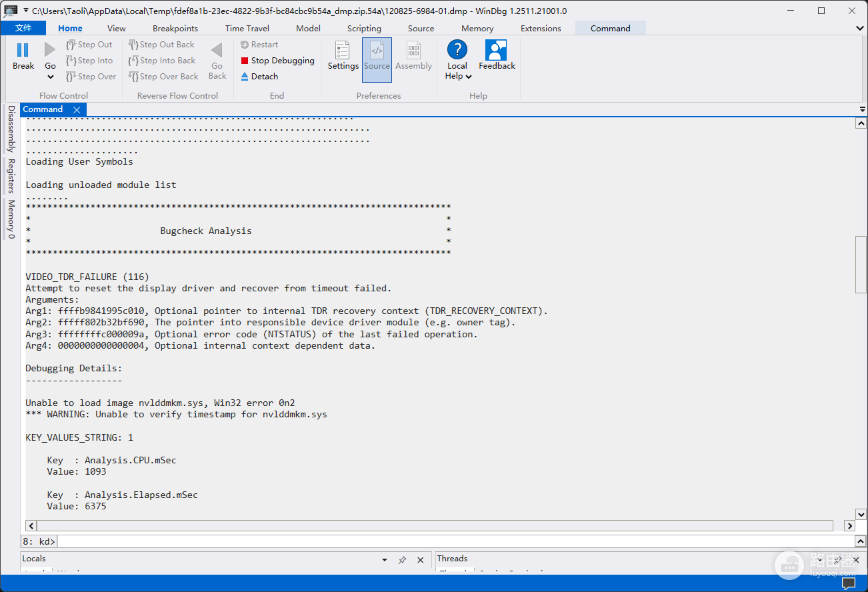Click the Arg1 line text
The image size is (868, 592).
click(x=287, y=311)
